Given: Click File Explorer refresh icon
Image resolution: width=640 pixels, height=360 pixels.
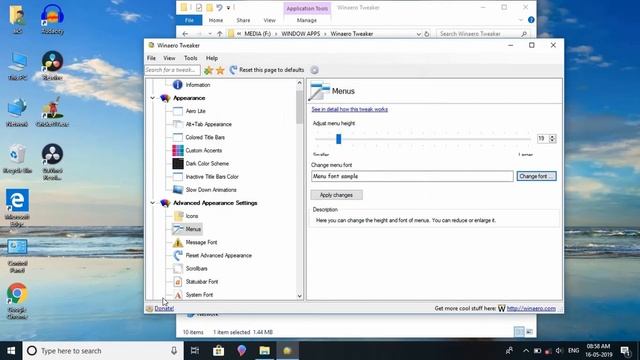Looking at the screenshot, I should [427, 34].
